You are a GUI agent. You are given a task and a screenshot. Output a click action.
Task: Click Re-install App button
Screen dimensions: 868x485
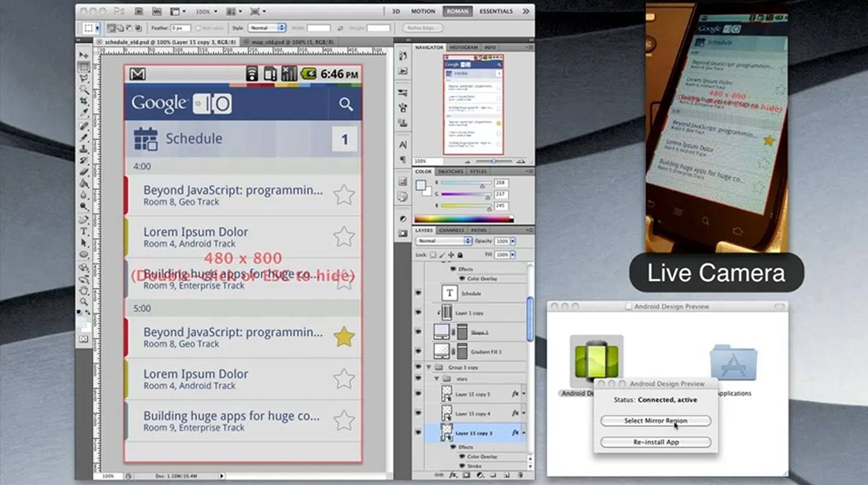click(656, 442)
